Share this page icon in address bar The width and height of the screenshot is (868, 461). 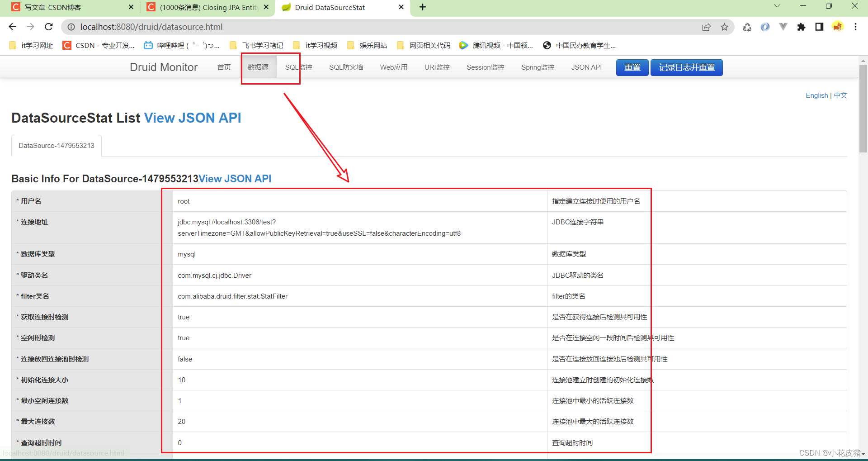tap(706, 27)
